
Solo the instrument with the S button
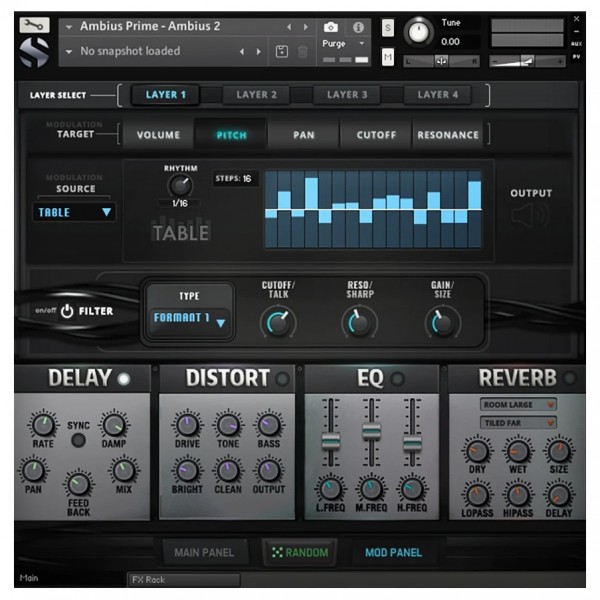(388, 28)
